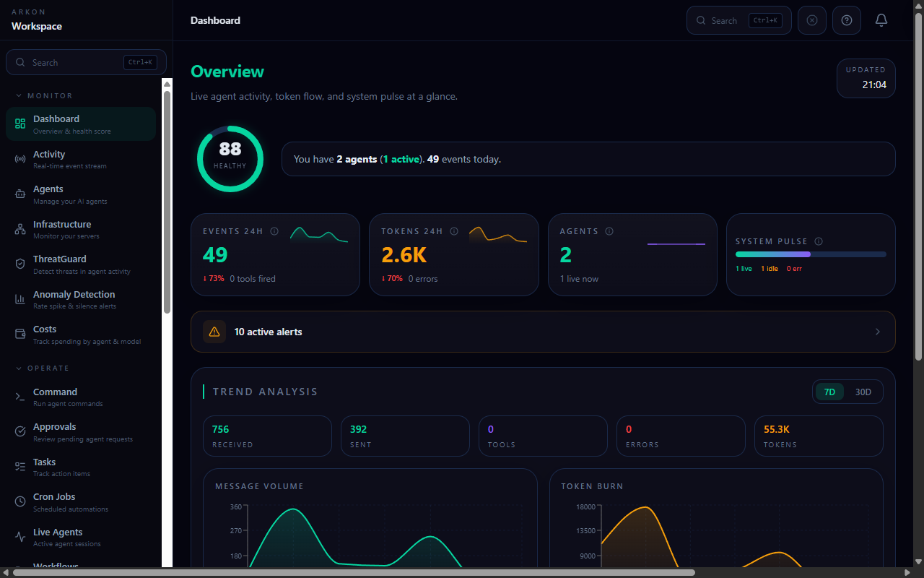Click the '1 idle' pulse label

click(x=770, y=269)
